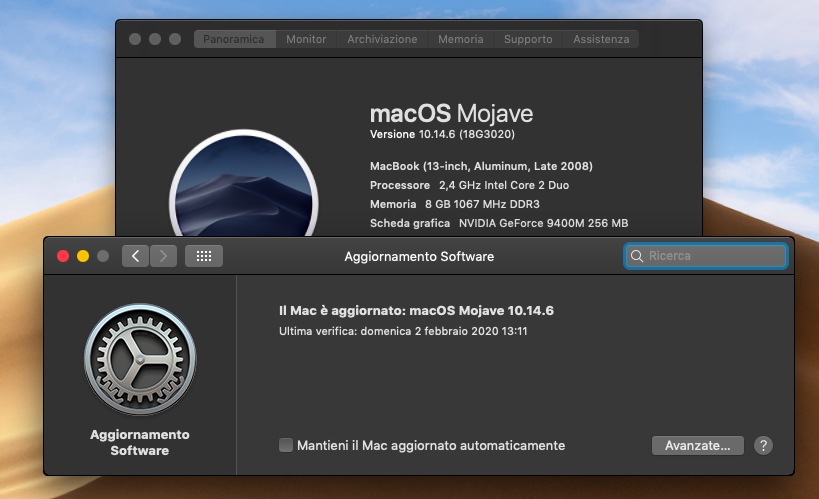Screen dimensions: 819x499
Task: Show all preferences with the grid icon
Action: [x=204, y=256]
